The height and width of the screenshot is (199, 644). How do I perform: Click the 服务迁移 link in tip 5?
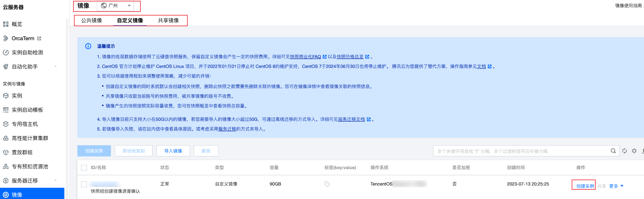[227, 129]
